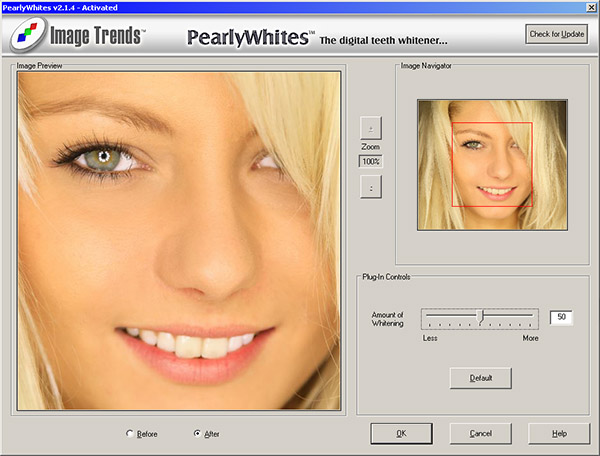Click 'The digital teeth whitener...' tagline
This screenshot has width=600, height=456.
(x=383, y=40)
